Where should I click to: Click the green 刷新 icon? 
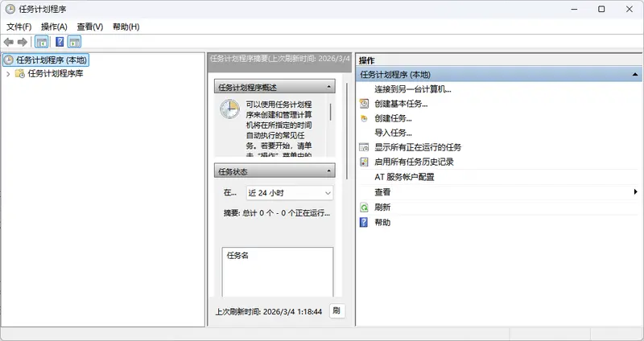pyautogui.click(x=365, y=207)
